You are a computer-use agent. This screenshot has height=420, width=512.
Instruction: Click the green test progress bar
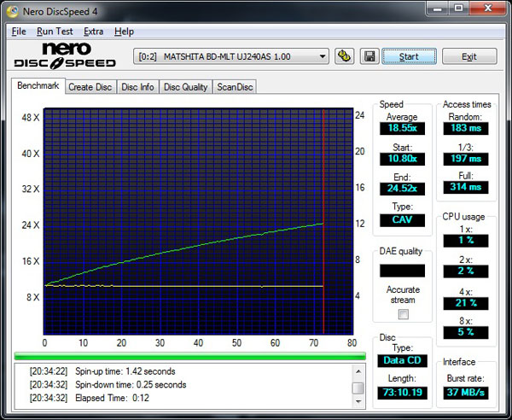(189, 356)
